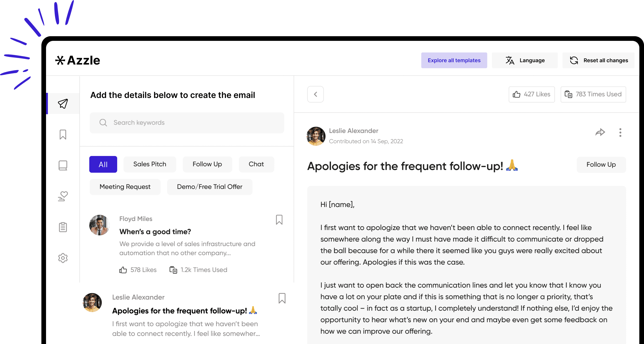Click Reset all changes button
The width and height of the screenshot is (644, 344).
tap(598, 60)
